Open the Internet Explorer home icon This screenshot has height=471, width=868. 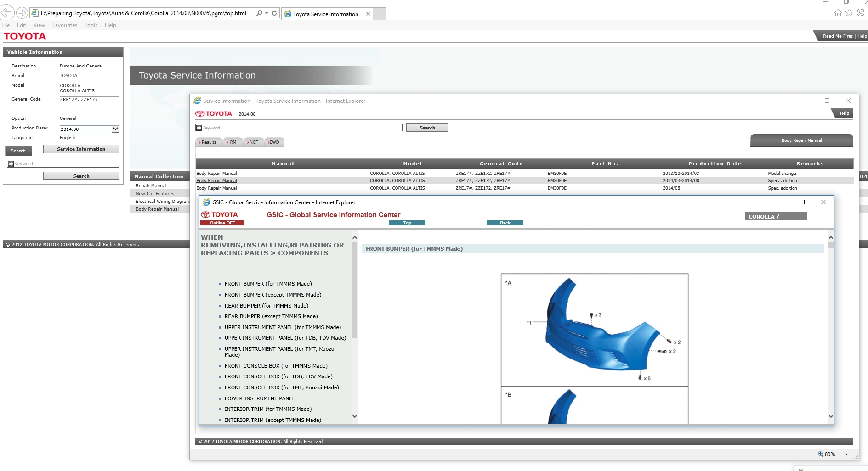point(838,13)
